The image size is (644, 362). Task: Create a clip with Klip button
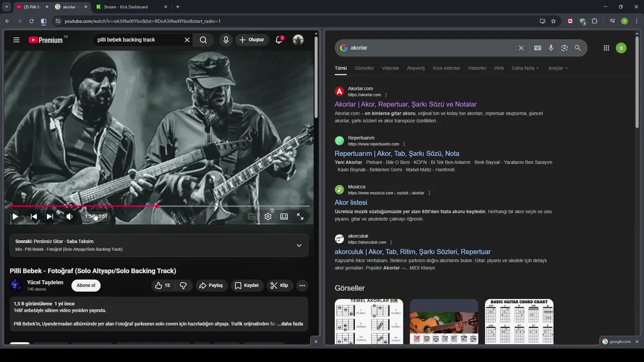pos(280,286)
